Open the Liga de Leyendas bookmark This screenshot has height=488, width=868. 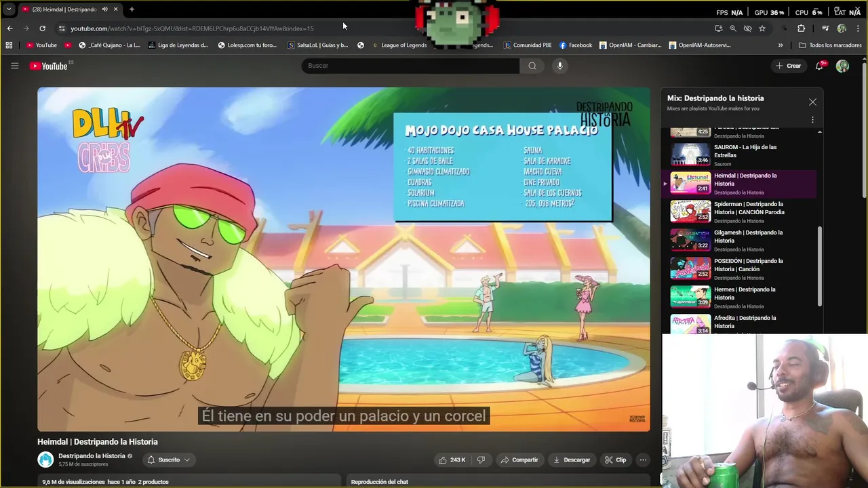coord(178,45)
